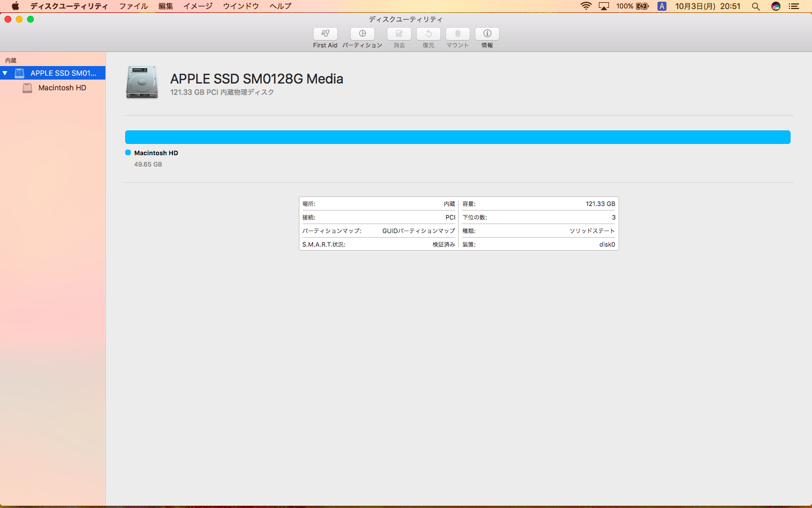Screen dimensions: 812x508
Task: Click the 121.33 GB PCI 内蔵物理ディスク subtitle
Action: coord(222,92)
